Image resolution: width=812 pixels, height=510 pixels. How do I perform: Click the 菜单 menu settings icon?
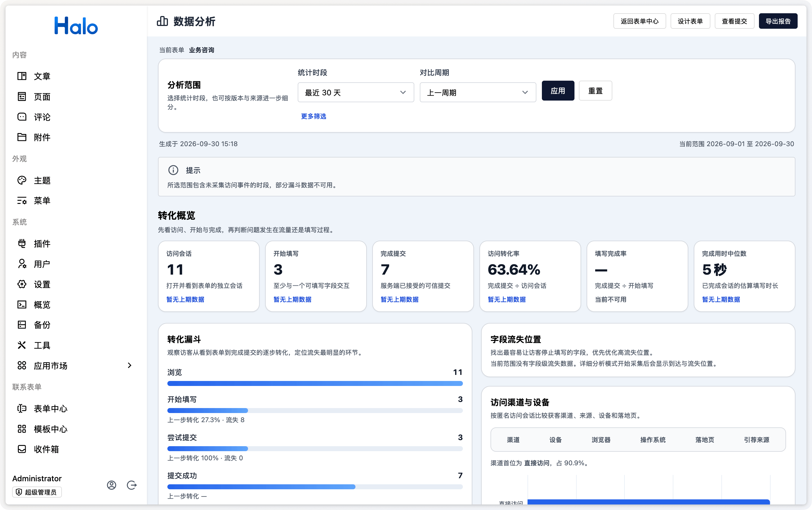(x=22, y=201)
